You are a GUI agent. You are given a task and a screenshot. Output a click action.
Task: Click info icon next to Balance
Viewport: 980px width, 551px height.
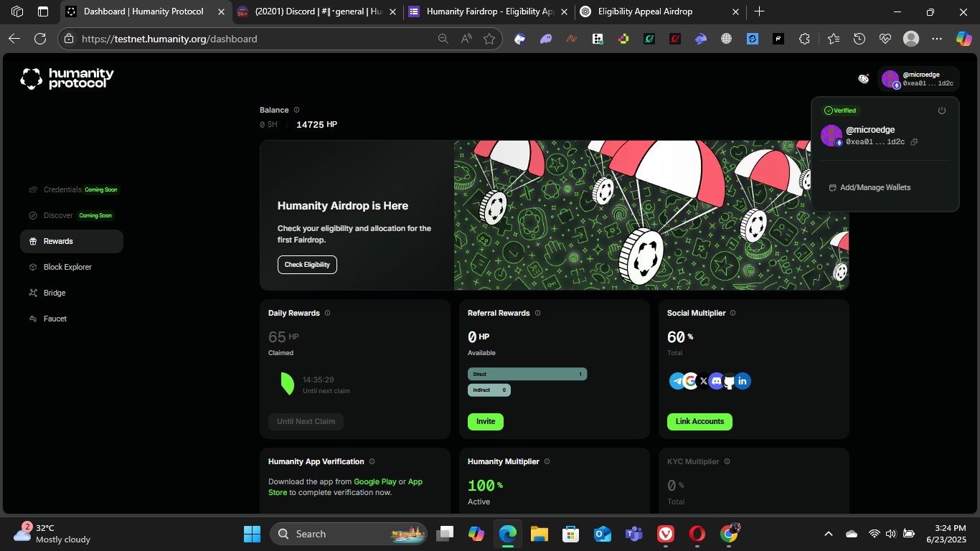click(296, 110)
